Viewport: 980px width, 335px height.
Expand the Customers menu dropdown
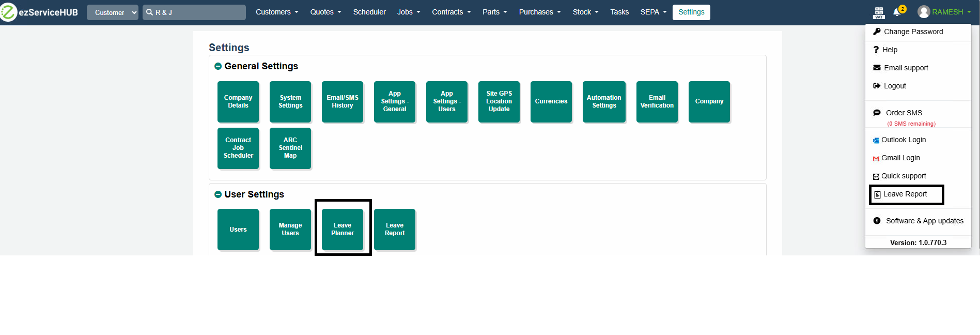pos(277,12)
